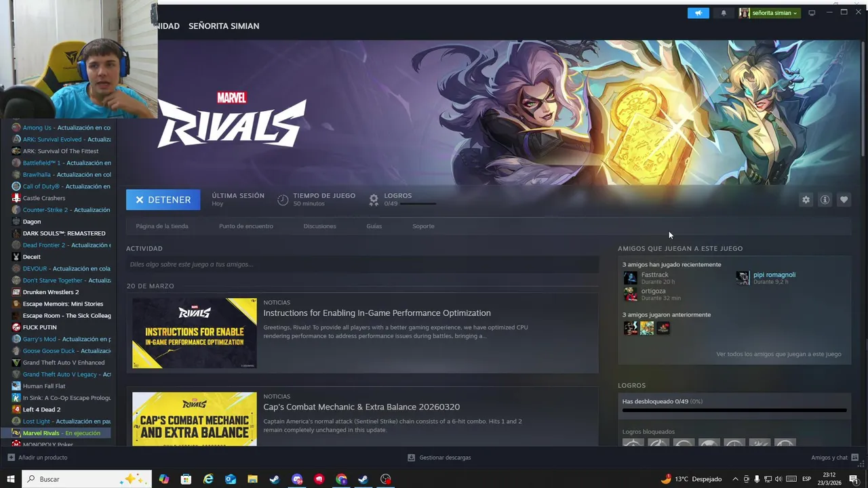Open friend pipi romagnoli's profile

774,274
